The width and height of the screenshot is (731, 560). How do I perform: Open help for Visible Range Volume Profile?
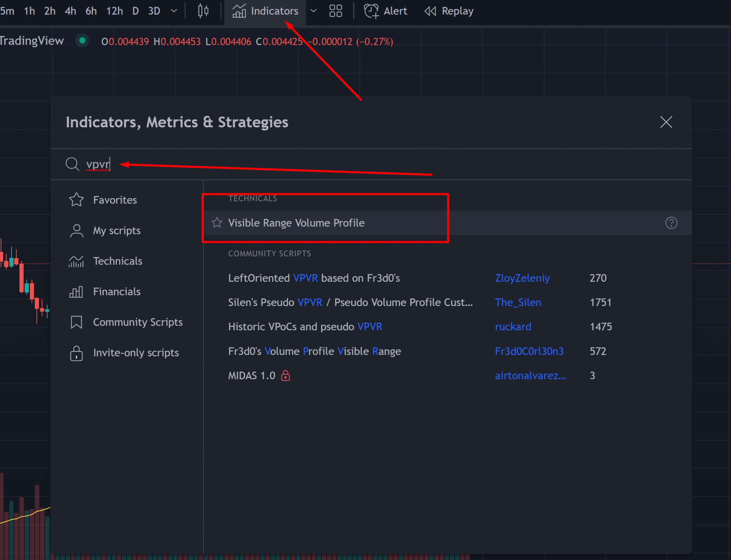point(671,223)
